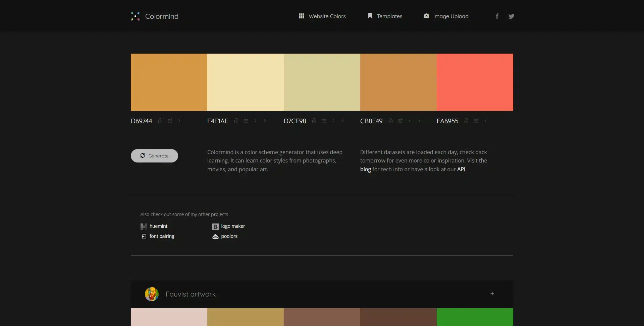
Task: Open the huemint project link
Action: (158, 226)
